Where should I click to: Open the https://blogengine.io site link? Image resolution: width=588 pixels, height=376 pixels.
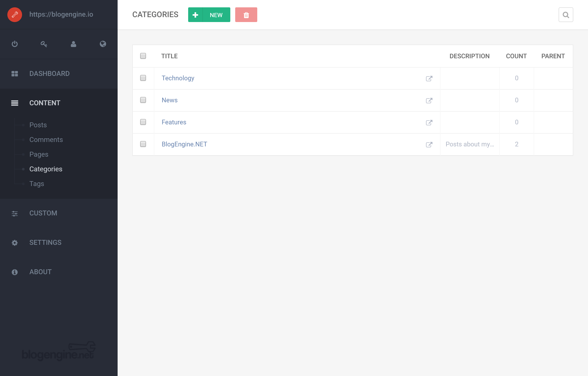(x=61, y=14)
